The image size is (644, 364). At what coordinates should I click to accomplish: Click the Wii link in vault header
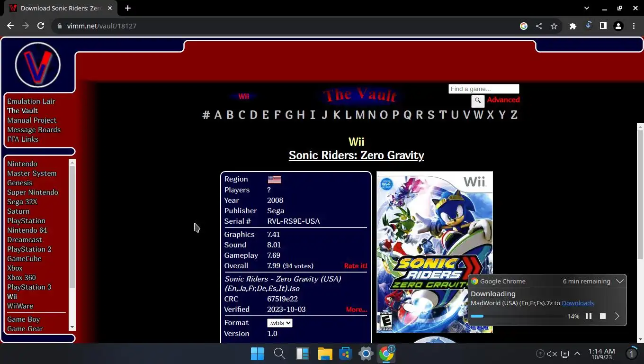click(243, 96)
